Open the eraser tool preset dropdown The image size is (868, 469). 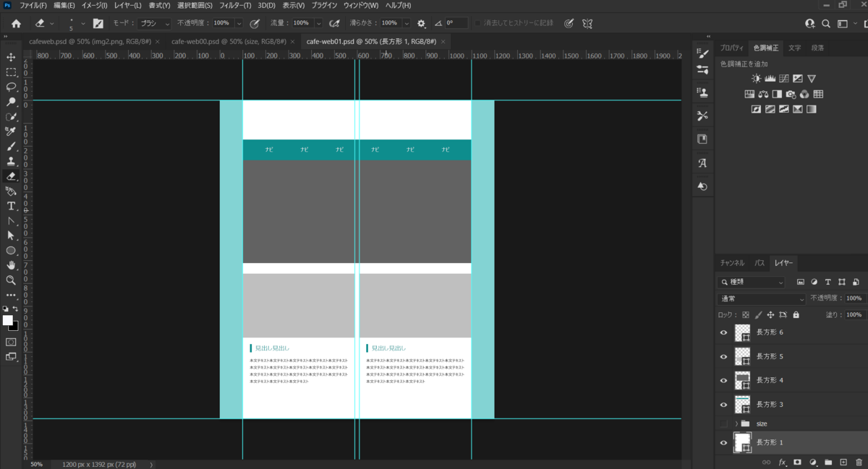tap(54, 23)
